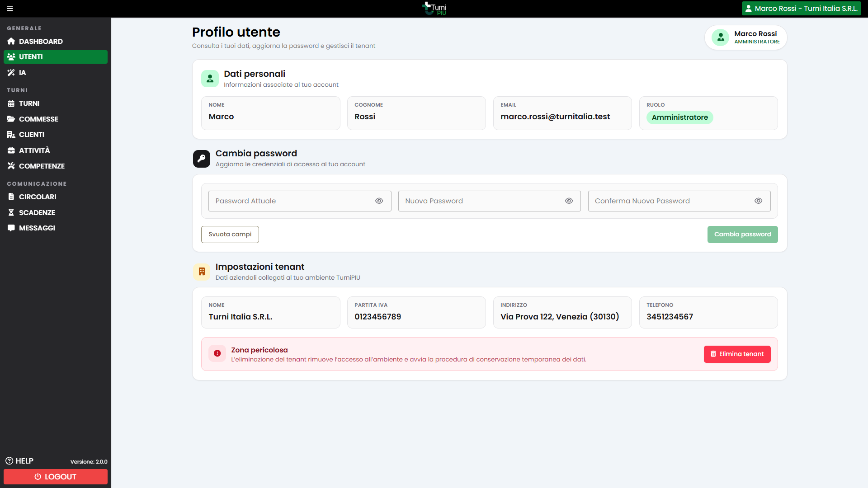Open the hamburger menu icon
This screenshot has width=868, height=488.
tap(10, 9)
